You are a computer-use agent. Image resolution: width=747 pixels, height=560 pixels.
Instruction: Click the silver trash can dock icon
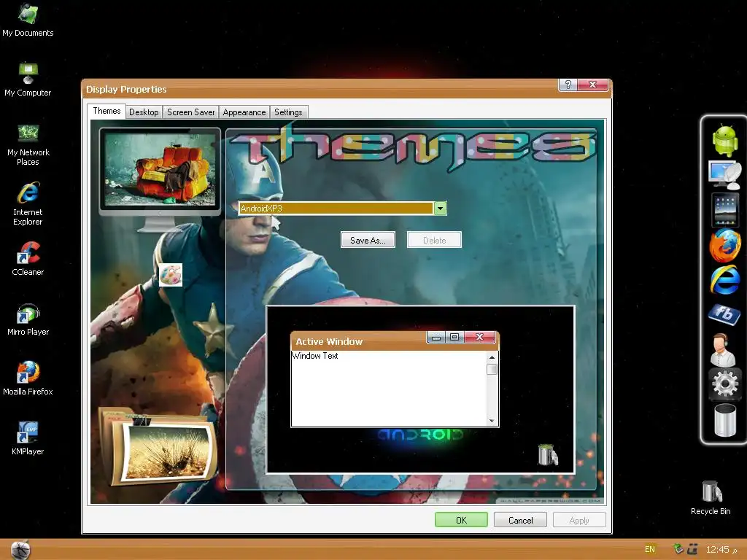[725, 419]
